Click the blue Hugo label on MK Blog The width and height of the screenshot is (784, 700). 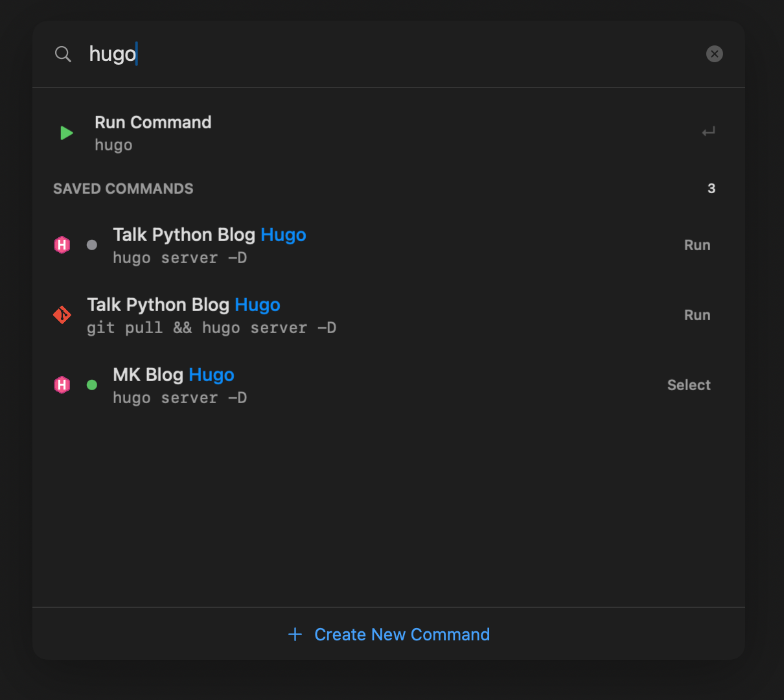pyautogui.click(x=211, y=375)
